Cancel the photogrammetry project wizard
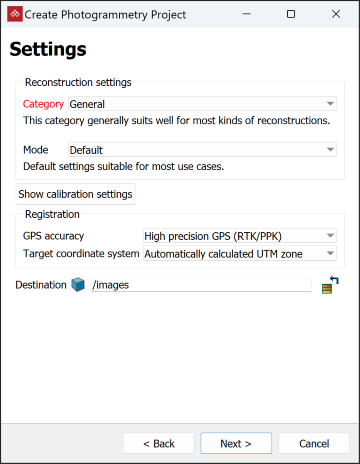 click(314, 444)
